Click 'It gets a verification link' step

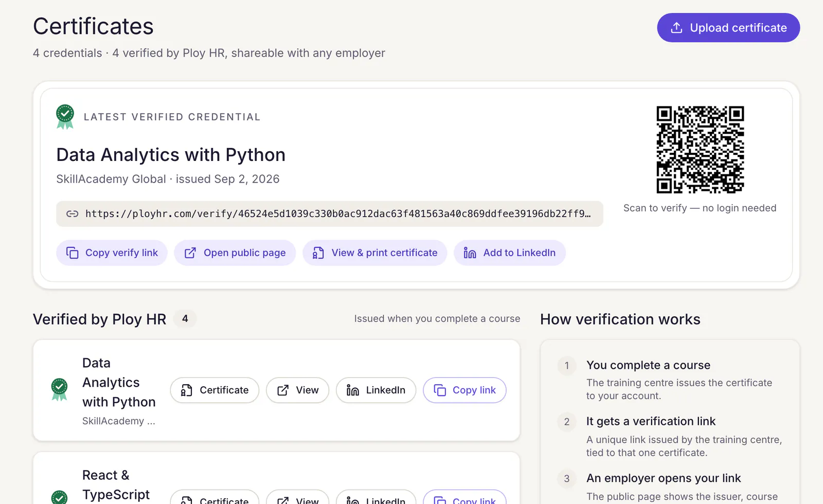tap(651, 422)
